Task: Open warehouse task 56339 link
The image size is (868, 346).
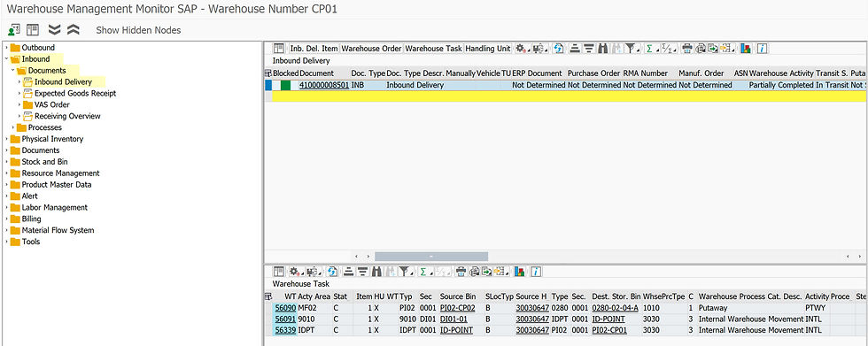Action: click(285, 330)
